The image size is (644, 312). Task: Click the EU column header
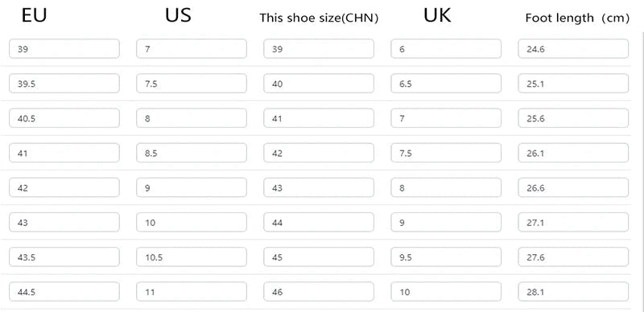click(x=34, y=15)
